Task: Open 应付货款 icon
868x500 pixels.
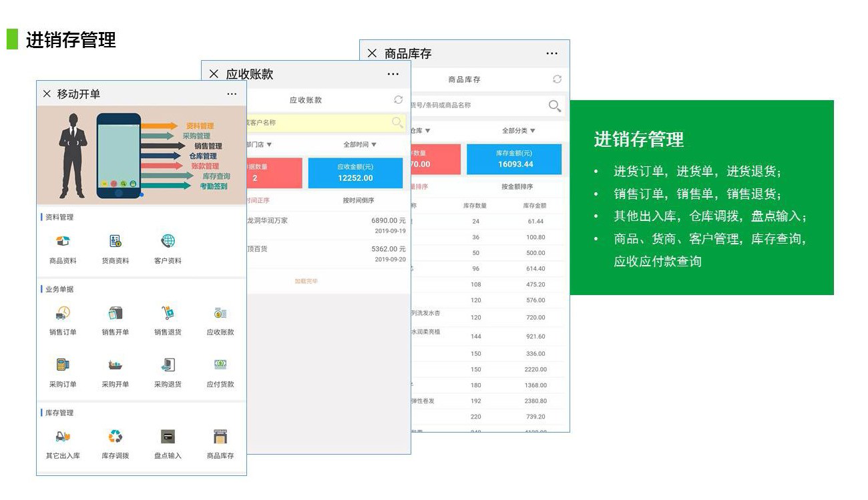Action: pyautogui.click(x=220, y=364)
